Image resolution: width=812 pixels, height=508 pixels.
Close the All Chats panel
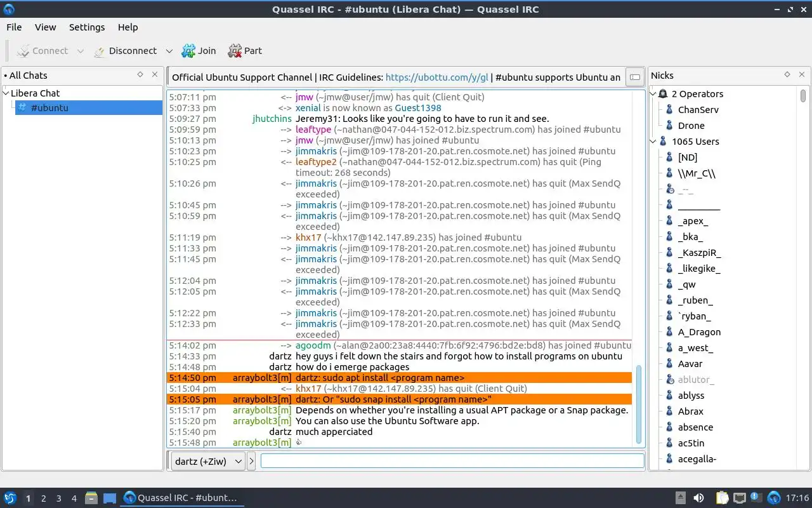[155, 75]
